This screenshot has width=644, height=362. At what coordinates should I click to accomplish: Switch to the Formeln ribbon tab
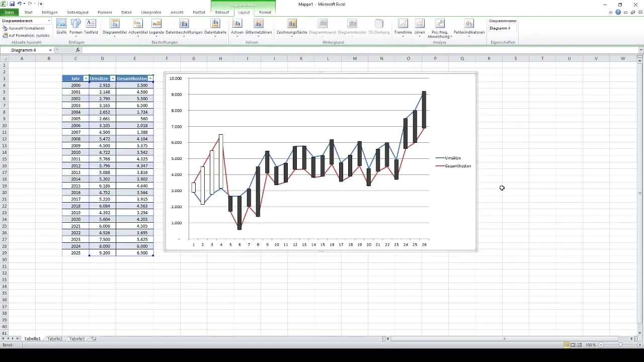coord(105,12)
